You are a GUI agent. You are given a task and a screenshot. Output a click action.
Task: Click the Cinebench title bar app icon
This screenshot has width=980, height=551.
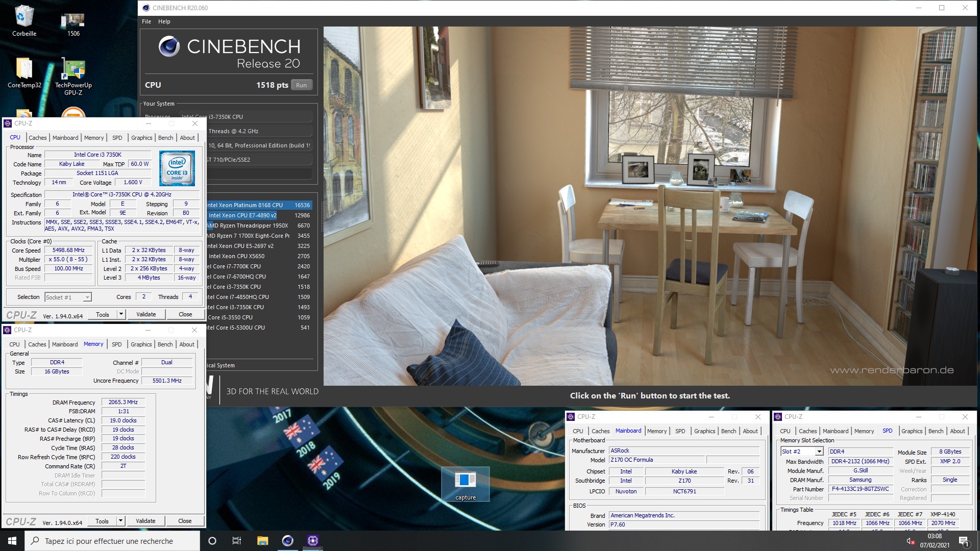(146, 8)
